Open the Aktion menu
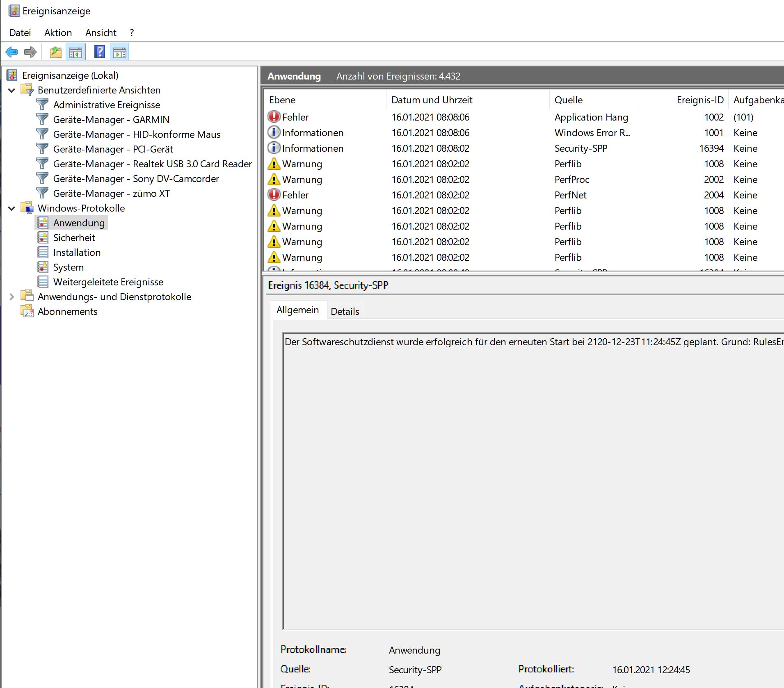Image resolution: width=784 pixels, height=688 pixels. (x=58, y=33)
